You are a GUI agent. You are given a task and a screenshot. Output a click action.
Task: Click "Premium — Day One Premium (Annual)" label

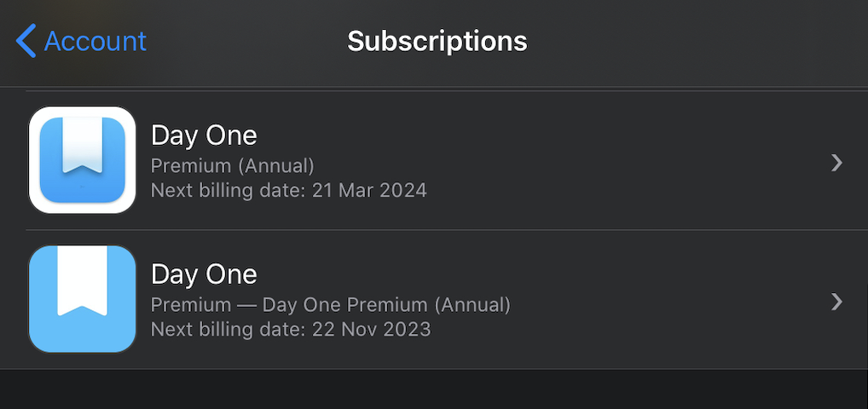tap(330, 304)
